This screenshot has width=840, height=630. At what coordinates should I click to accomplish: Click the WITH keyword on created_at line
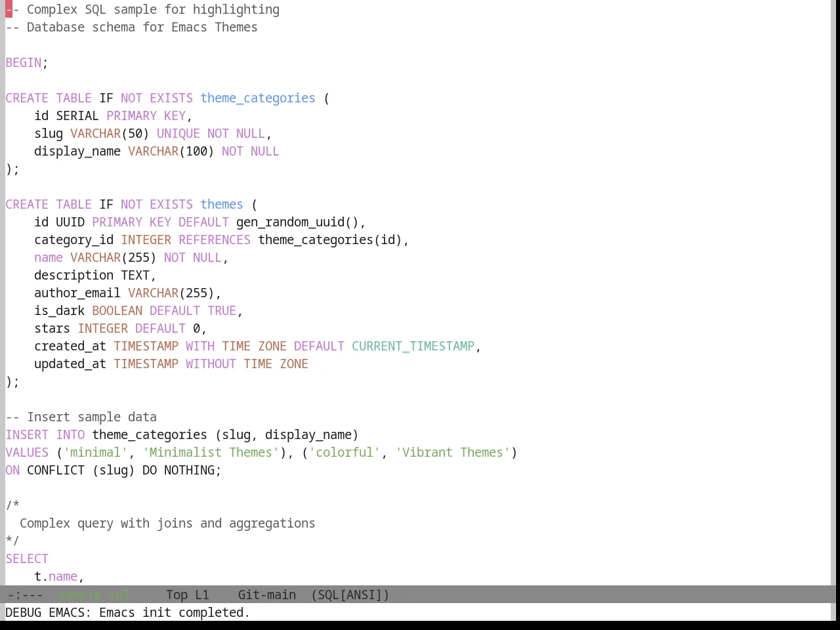pyautogui.click(x=200, y=346)
